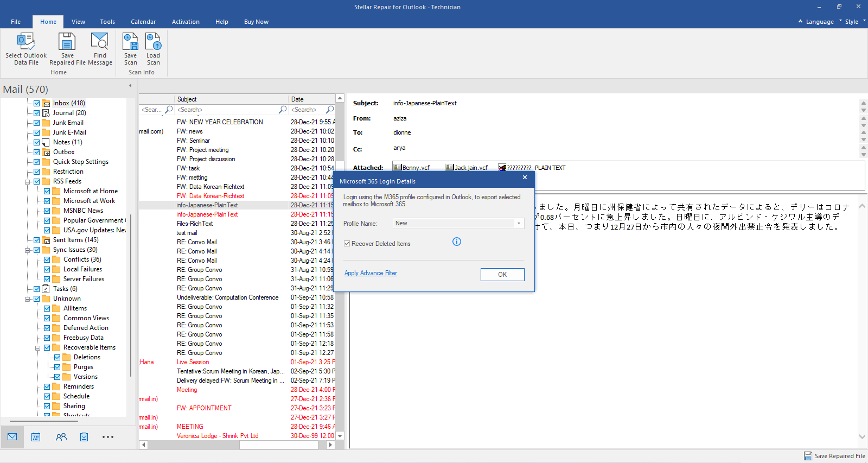Click the Subject search input field
The height and width of the screenshot is (463, 868).
(x=227, y=110)
